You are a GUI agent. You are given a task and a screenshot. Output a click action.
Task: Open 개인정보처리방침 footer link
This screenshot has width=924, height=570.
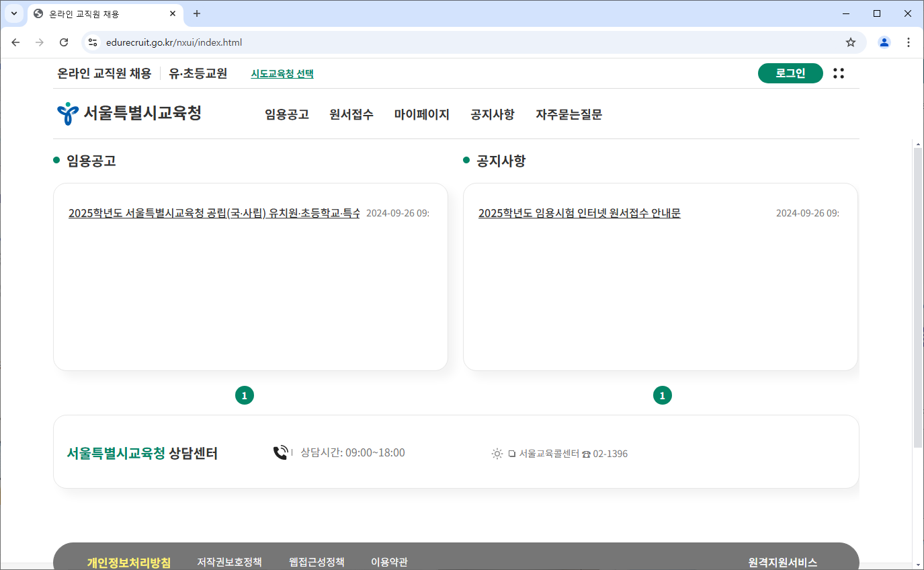pyautogui.click(x=129, y=563)
